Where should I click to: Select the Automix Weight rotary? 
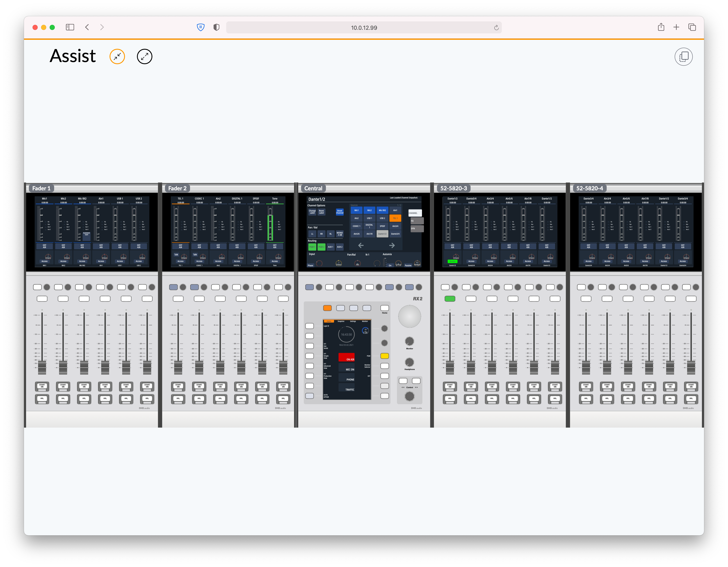(417, 263)
